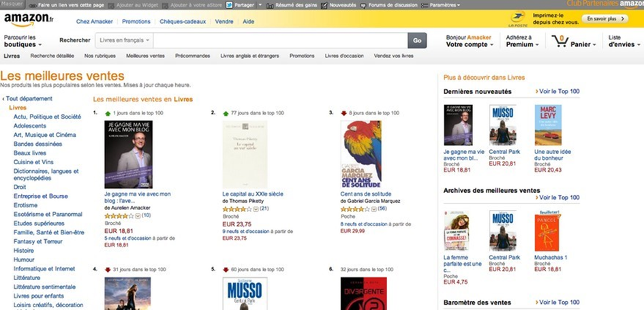Click the Twitter Partager icon
The width and height of the screenshot is (644, 310).
[x=229, y=5]
